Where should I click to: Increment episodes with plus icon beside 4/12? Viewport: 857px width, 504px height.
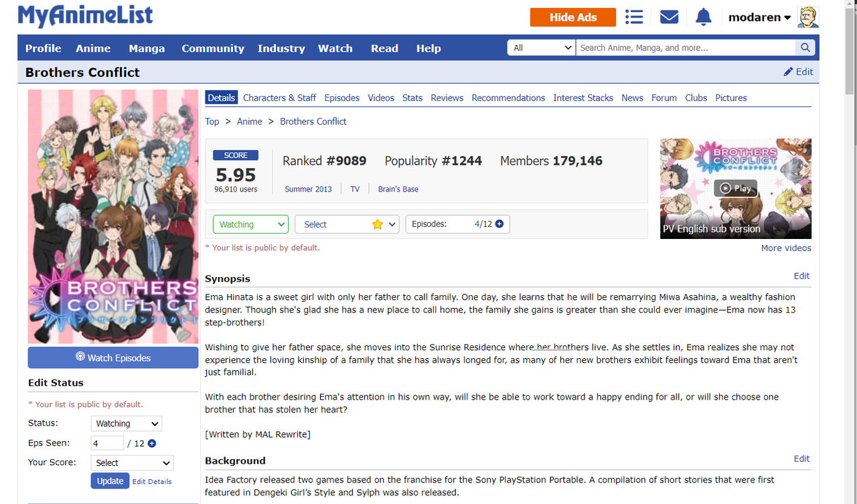499,224
